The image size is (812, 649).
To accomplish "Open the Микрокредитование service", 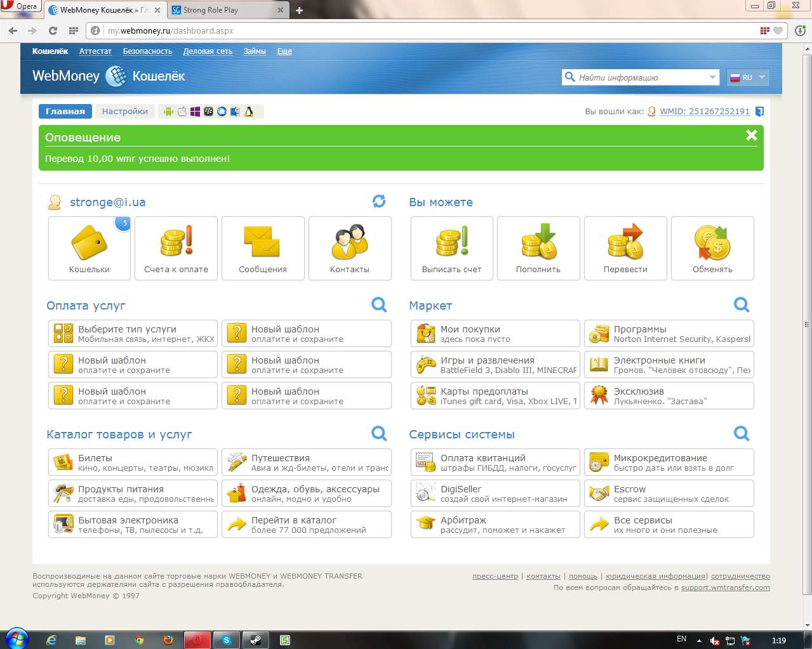I will 669,462.
